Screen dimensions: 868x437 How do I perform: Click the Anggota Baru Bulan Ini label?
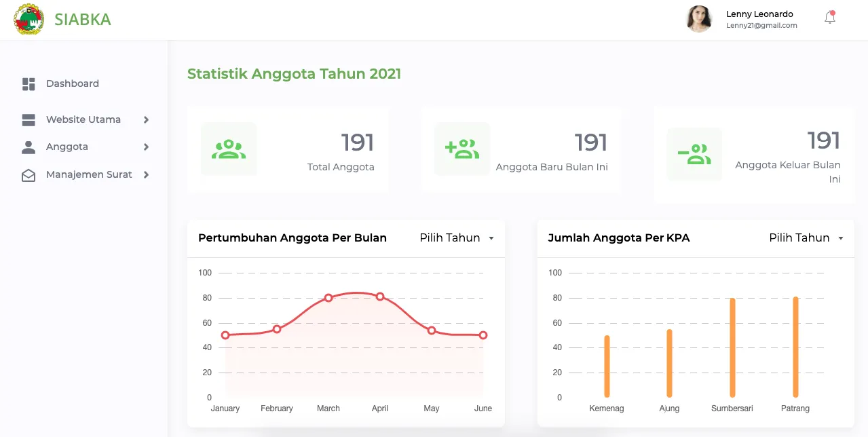tap(552, 167)
